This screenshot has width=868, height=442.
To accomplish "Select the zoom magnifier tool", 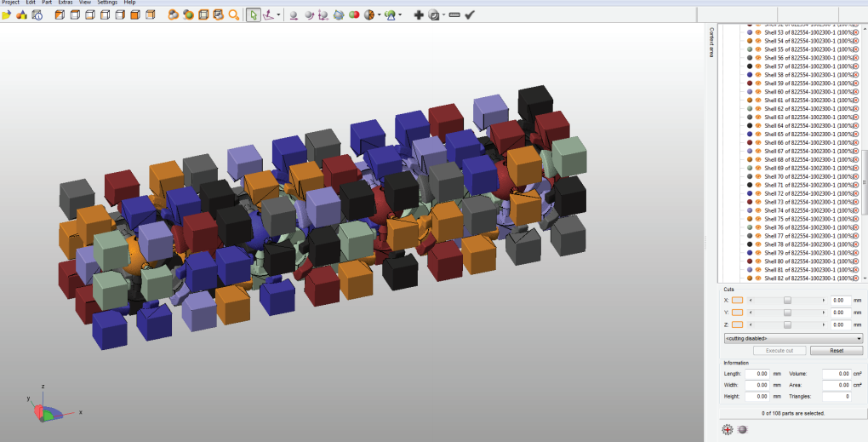I will tap(233, 14).
